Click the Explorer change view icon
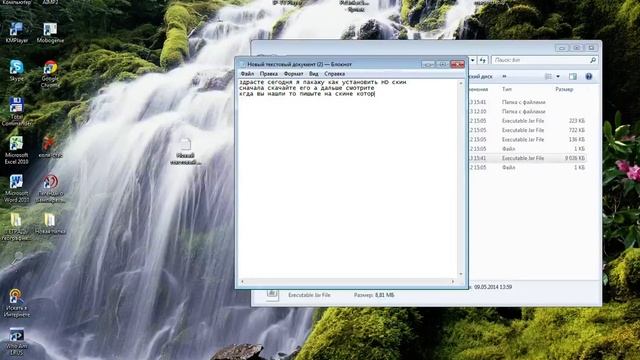This screenshot has width=640, height=360. coord(548,76)
